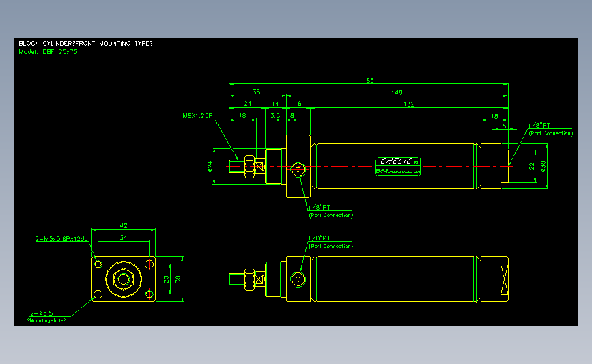Select the '?Mounting-hole?' note
The width and height of the screenshot is (592, 364).
tap(46, 320)
